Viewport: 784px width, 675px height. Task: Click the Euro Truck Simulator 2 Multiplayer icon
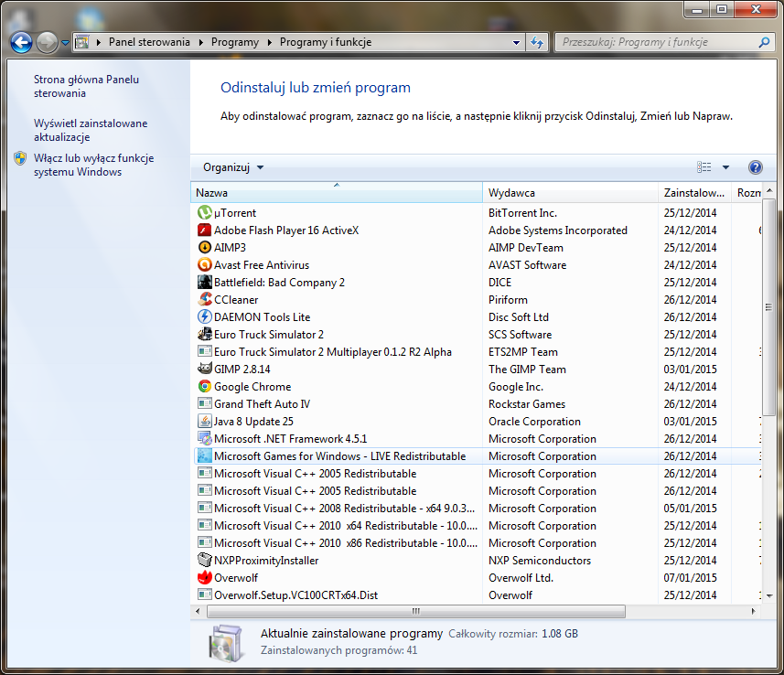pyautogui.click(x=205, y=351)
